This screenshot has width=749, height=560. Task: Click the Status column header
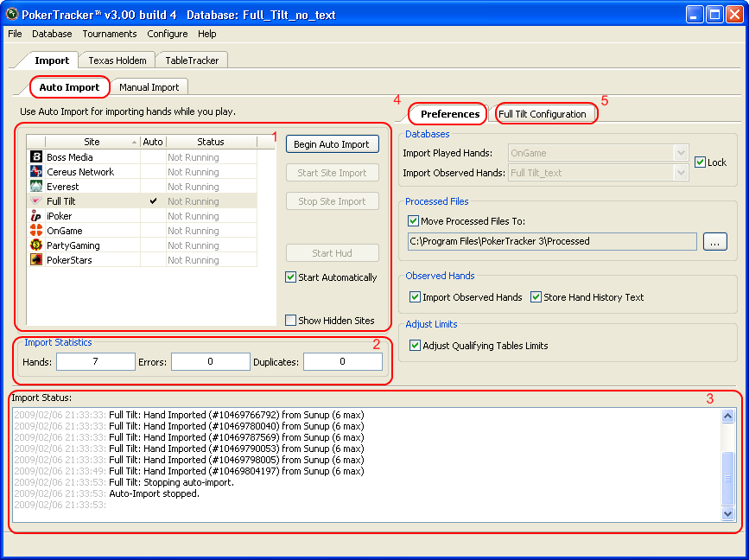click(211, 142)
